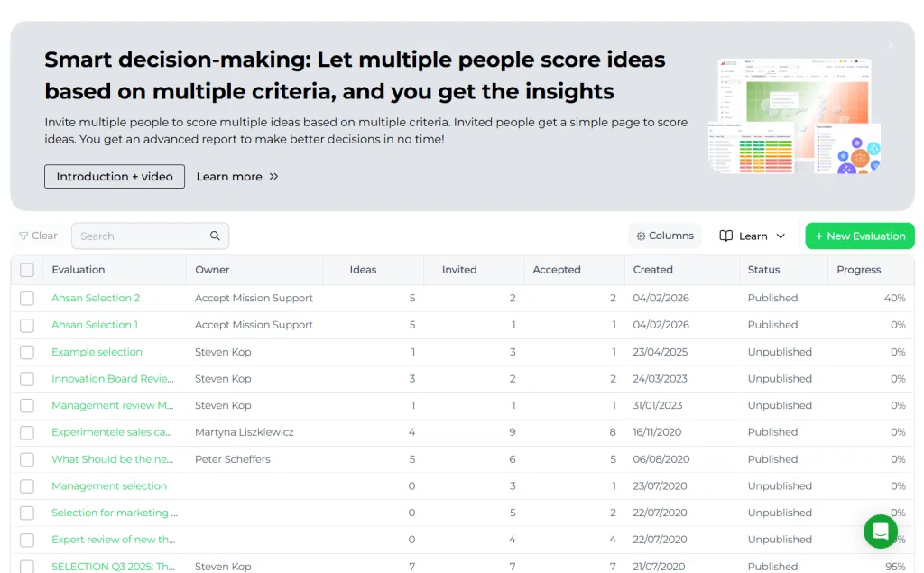Sort by the Created column header
Viewport: 924px width, 573px height.
coord(653,270)
